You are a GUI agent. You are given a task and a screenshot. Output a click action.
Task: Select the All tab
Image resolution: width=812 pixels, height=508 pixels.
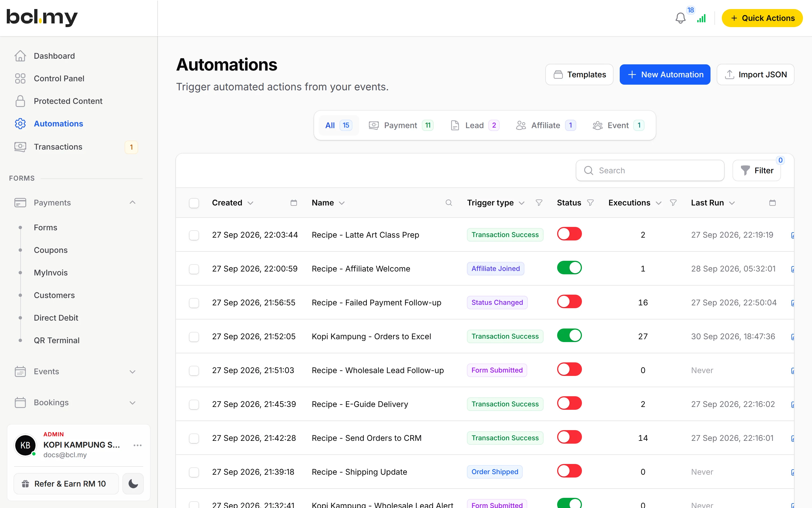point(339,125)
